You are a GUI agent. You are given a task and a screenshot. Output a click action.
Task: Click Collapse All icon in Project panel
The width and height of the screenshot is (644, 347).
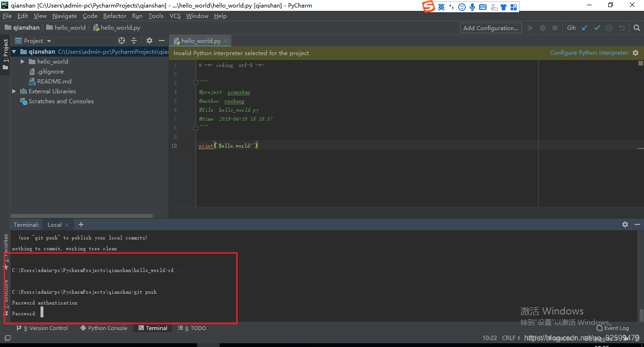134,41
